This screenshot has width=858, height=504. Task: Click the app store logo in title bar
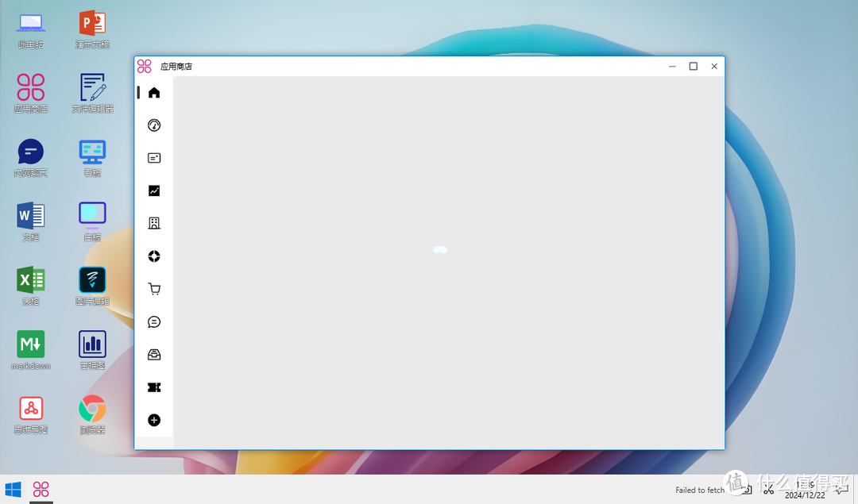point(145,66)
